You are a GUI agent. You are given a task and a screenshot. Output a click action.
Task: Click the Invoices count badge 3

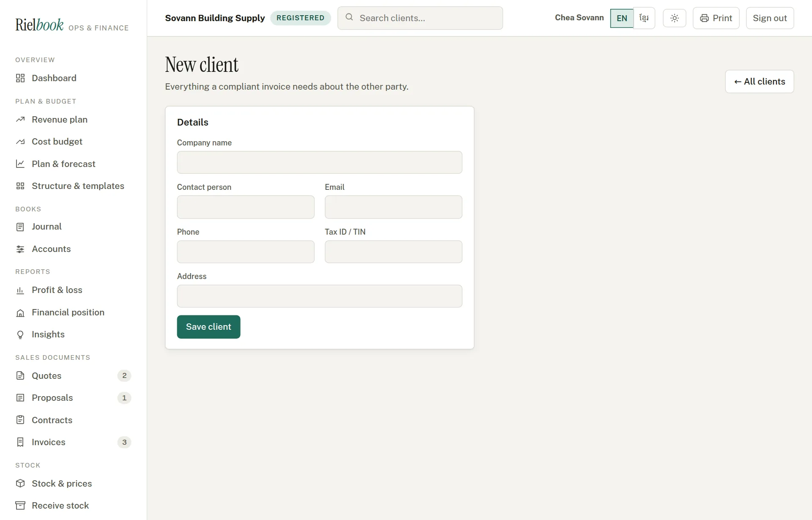124,442
